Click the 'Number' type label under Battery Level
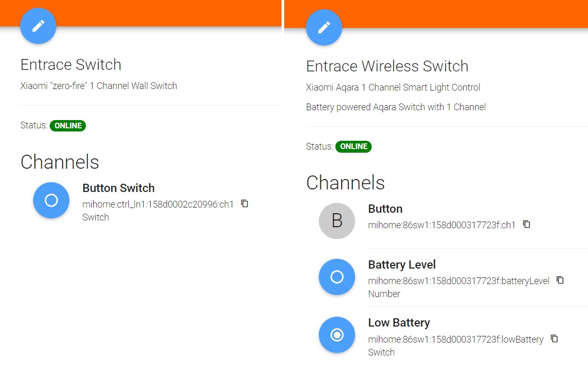Screen dimensions: 588x369 384,294
